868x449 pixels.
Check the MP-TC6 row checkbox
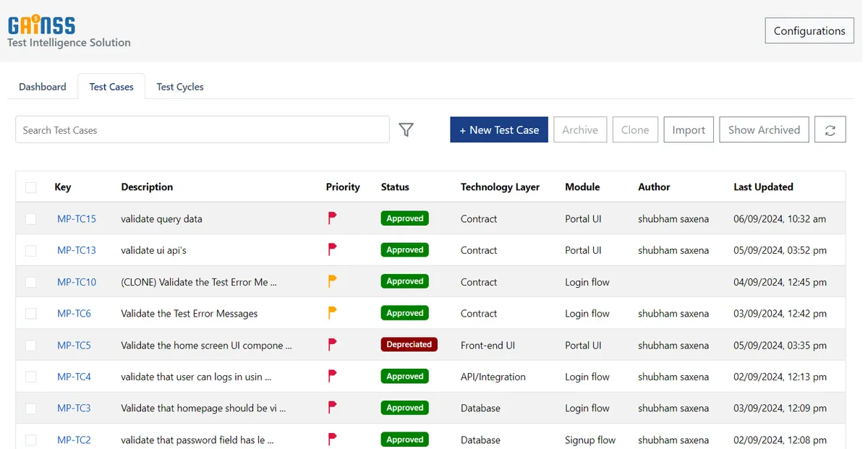30,314
